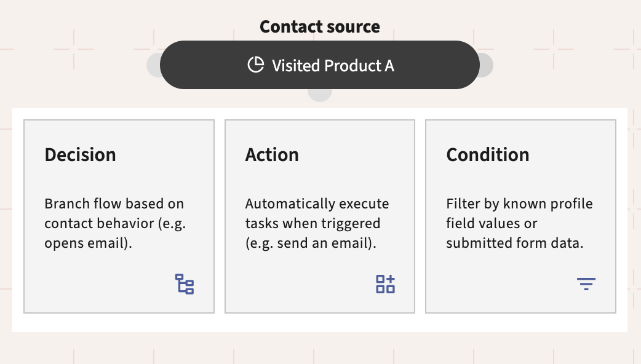Click the Decision branch tree icon
The height and width of the screenshot is (364, 641).
[185, 284]
